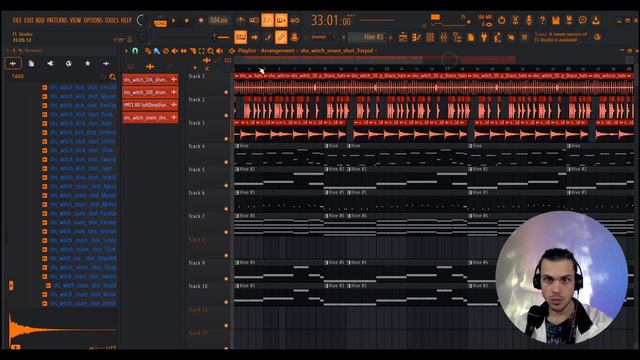Click the tempo display showing 104
640x360 pixels.
[x=219, y=20]
